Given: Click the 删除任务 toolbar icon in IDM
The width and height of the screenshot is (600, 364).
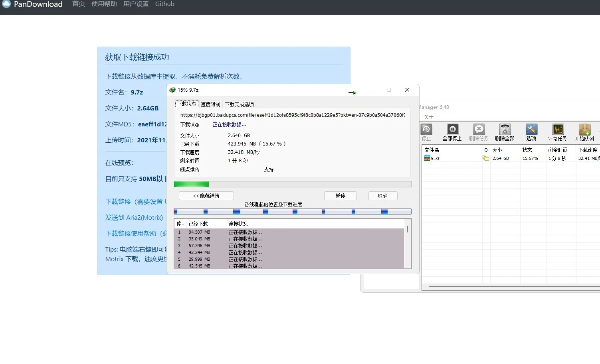Looking at the screenshot, I should 478,132.
